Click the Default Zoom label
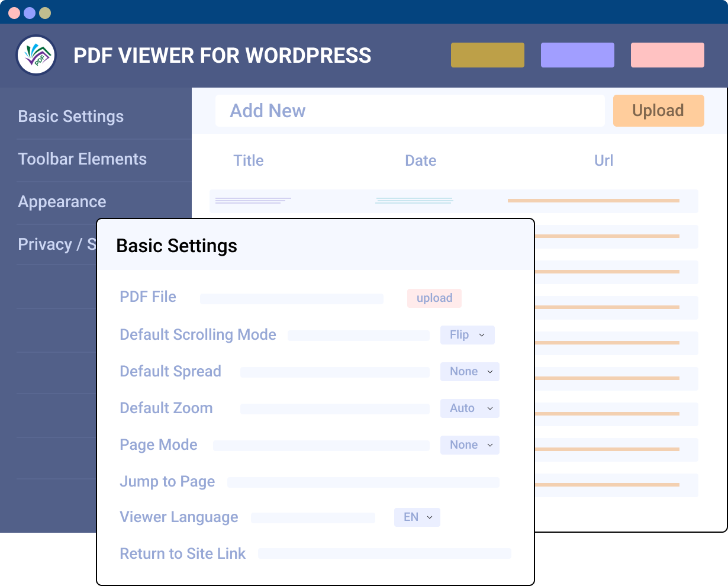Image resolution: width=728 pixels, height=586 pixels. pyautogui.click(x=166, y=408)
